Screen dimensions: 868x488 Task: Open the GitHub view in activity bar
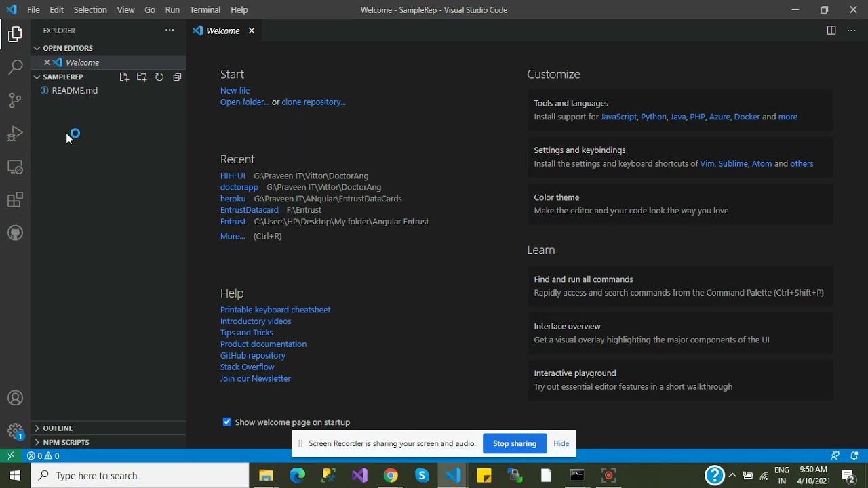(x=15, y=233)
